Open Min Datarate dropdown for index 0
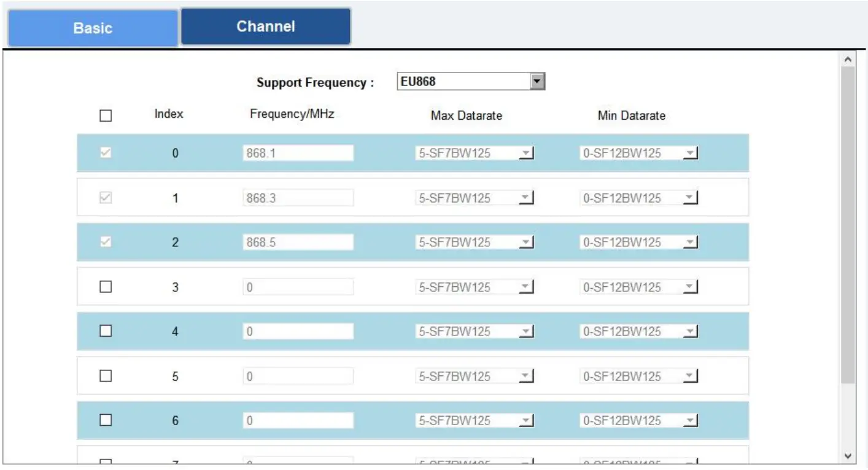This screenshot has width=868, height=470. [692, 153]
